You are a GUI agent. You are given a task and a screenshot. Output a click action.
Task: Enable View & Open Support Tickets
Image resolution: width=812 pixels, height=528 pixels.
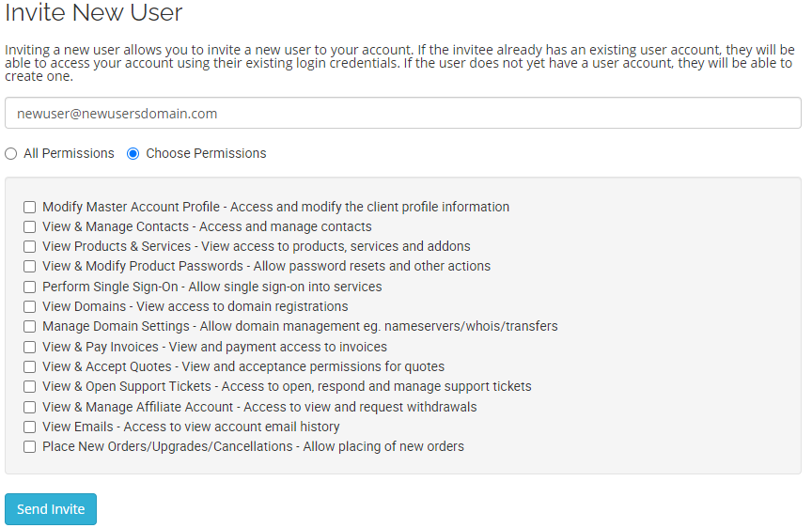[30, 387]
